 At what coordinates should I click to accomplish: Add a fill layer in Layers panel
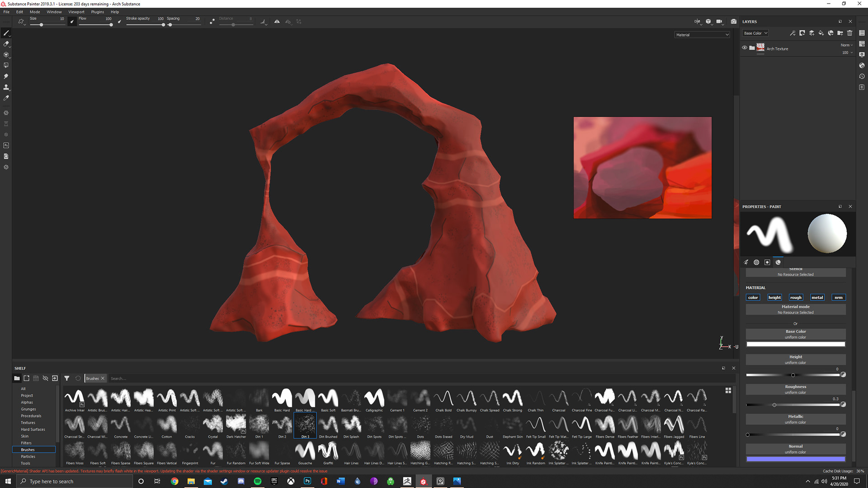pyautogui.click(x=821, y=33)
